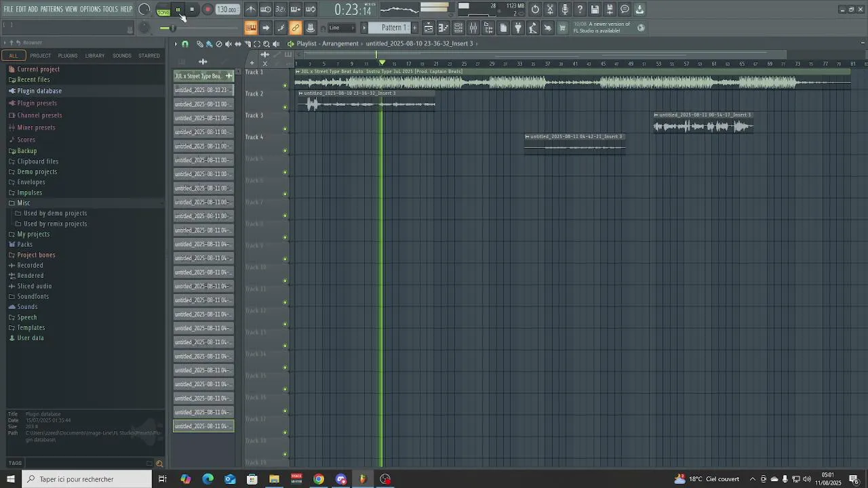
Task: Save project with the floppy disk icon
Action: (595, 9)
